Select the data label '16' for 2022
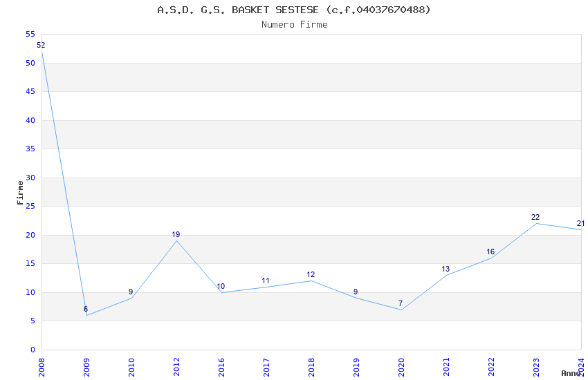This screenshot has height=380, width=588. point(490,252)
